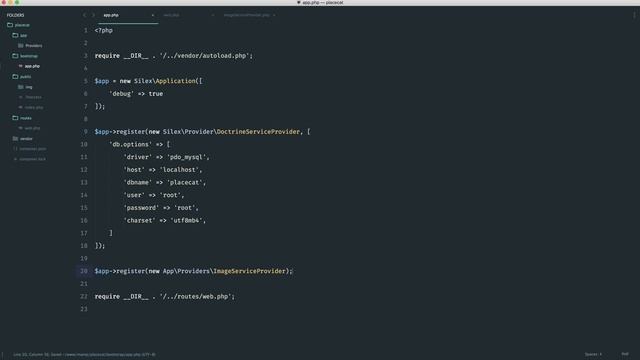
Task: Close the web.php tab
Action: click(x=213, y=15)
